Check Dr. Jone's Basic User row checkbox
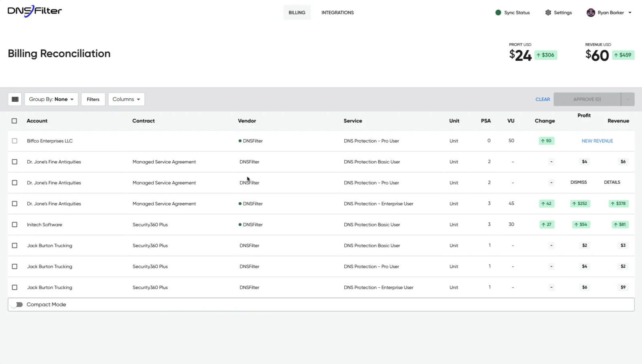 tap(14, 162)
